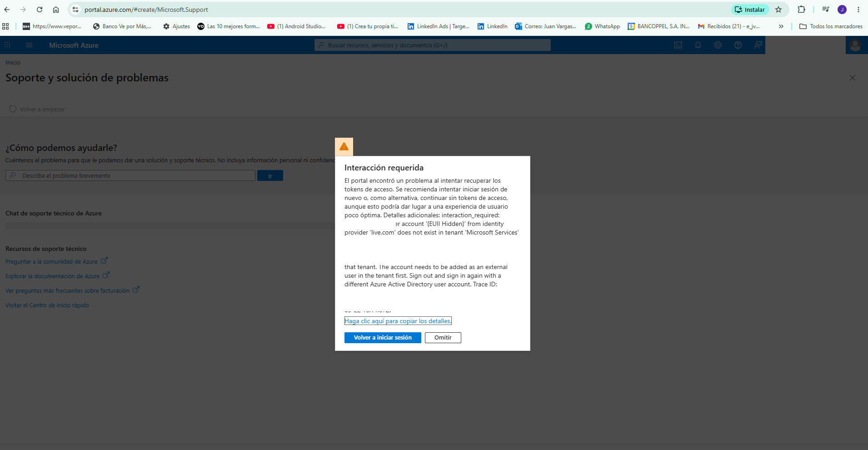
Task: Open the media controls icon in Chrome toolbar
Action: click(x=826, y=10)
